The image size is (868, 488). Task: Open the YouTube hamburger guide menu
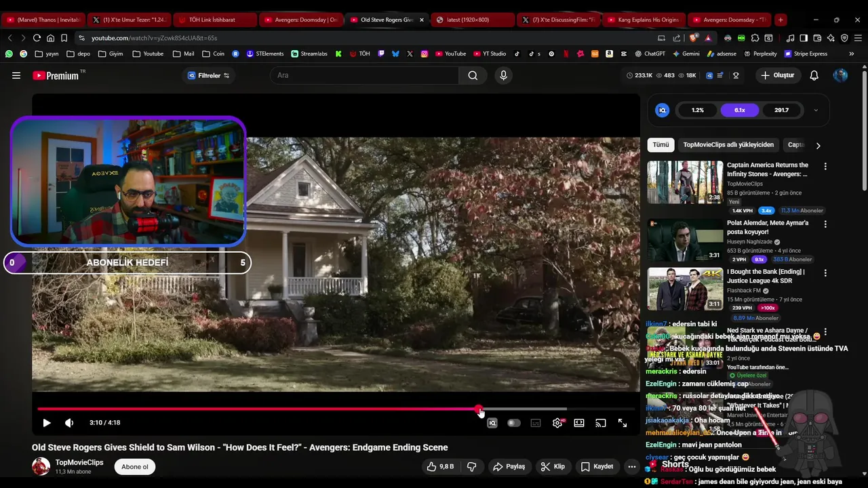click(x=16, y=75)
